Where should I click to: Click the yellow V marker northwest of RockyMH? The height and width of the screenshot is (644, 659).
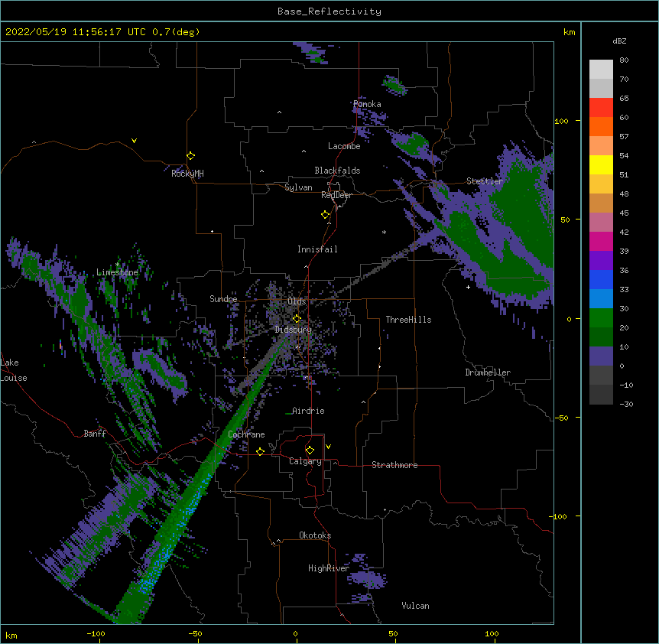click(x=134, y=141)
